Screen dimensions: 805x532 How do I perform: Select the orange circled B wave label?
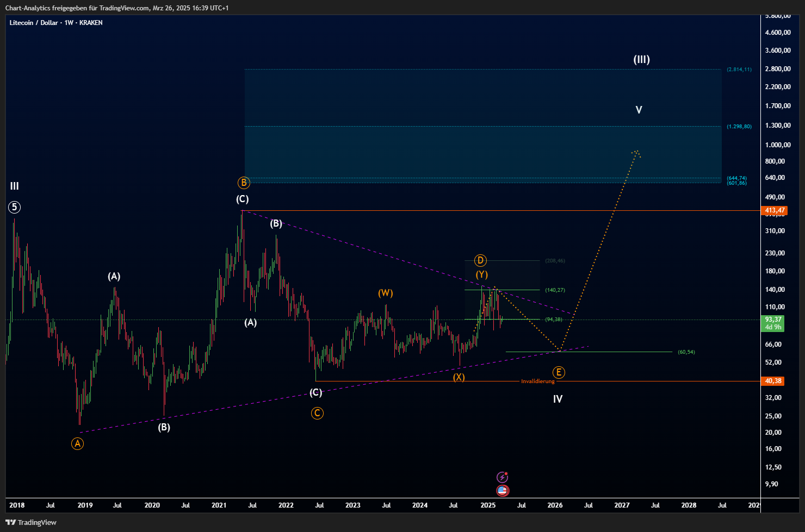pos(244,183)
